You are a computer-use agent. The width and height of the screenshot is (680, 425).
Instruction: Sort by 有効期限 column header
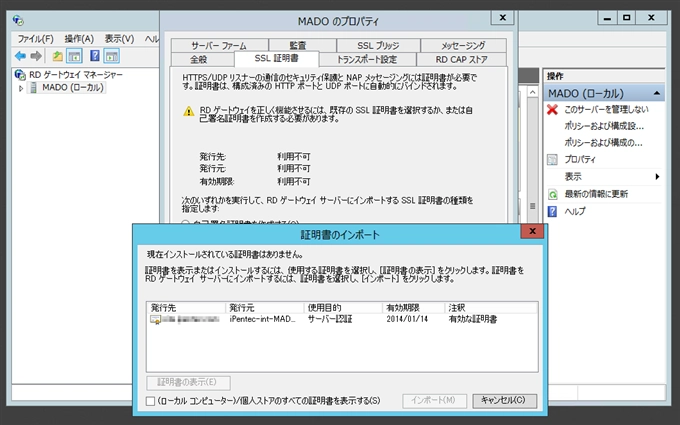(x=414, y=308)
